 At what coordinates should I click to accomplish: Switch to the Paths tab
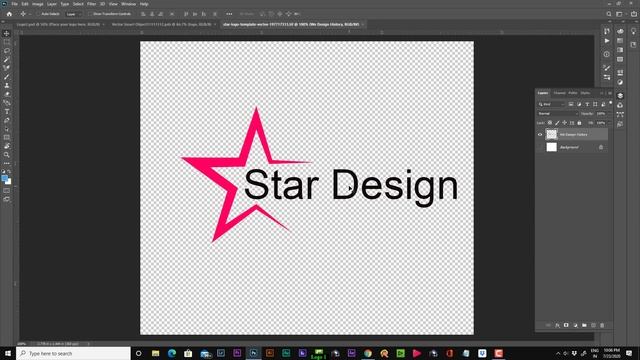click(573, 93)
